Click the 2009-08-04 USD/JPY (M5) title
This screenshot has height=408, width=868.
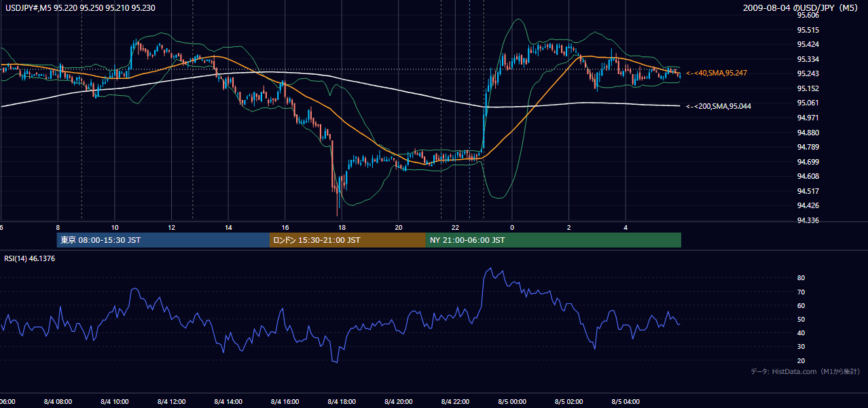click(x=801, y=8)
